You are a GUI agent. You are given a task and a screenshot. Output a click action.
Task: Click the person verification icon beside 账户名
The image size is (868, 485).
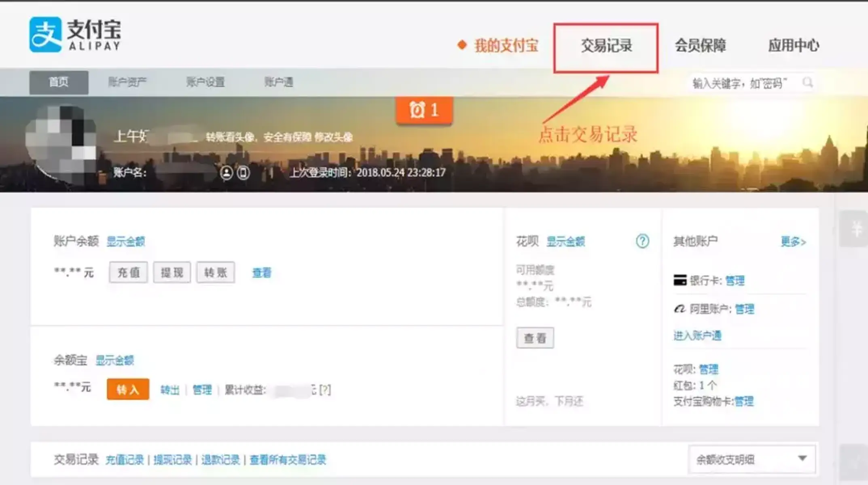(x=226, y=172)
